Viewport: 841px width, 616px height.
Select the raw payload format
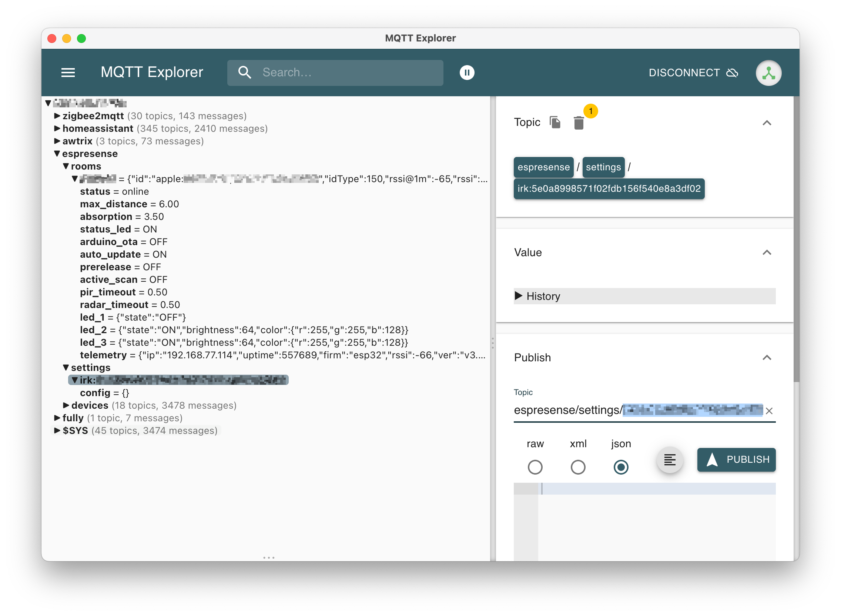click(x=535, y=467)
